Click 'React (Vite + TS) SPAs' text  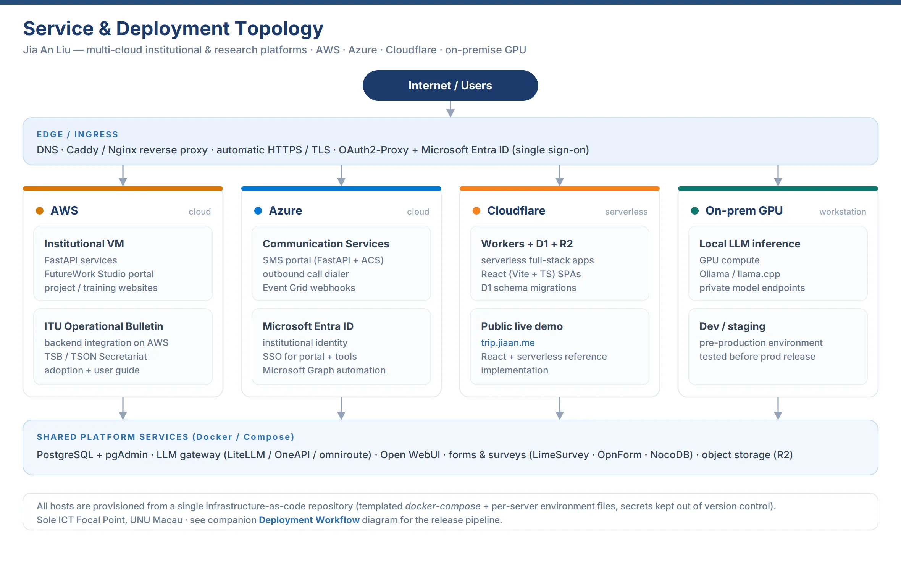531,274
